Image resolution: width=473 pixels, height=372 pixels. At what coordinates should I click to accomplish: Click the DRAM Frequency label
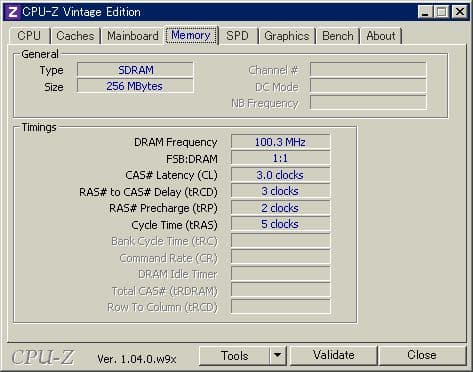[176, 142]
